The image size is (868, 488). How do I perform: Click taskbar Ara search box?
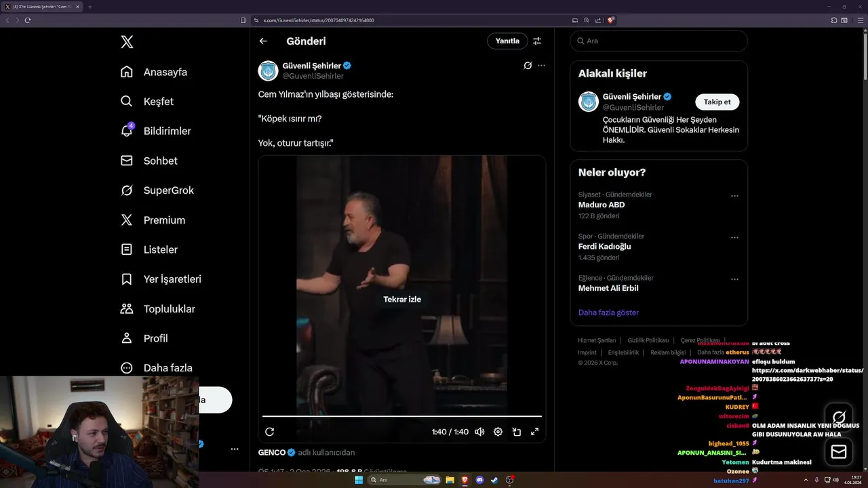click(405, 480)
